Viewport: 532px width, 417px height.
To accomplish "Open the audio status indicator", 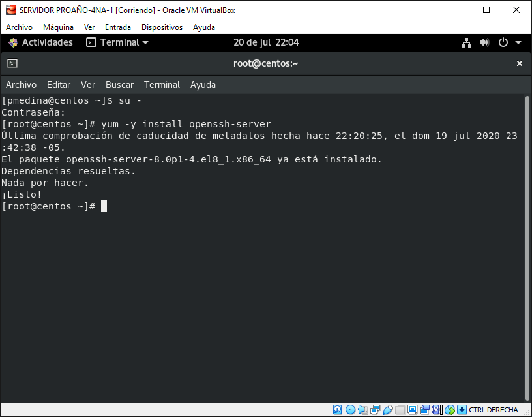I will [362, 410].
